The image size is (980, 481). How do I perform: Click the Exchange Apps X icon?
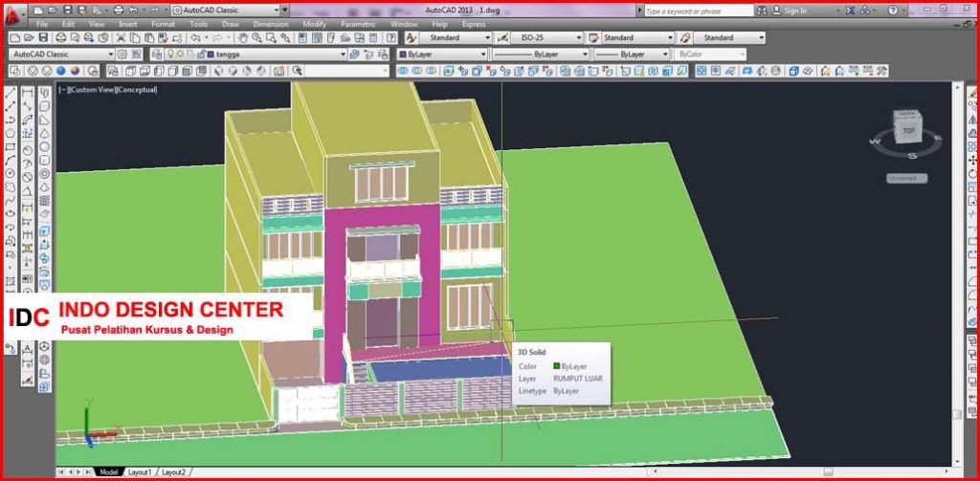coord(850,11)
